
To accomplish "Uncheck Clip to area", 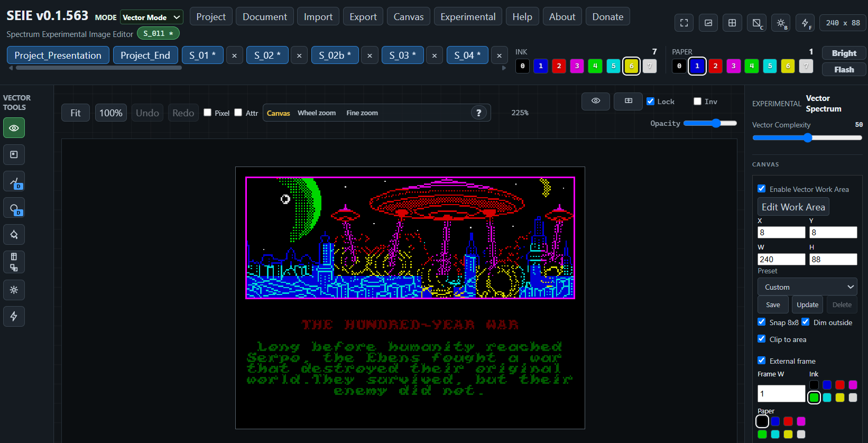I will pos(762,339).
